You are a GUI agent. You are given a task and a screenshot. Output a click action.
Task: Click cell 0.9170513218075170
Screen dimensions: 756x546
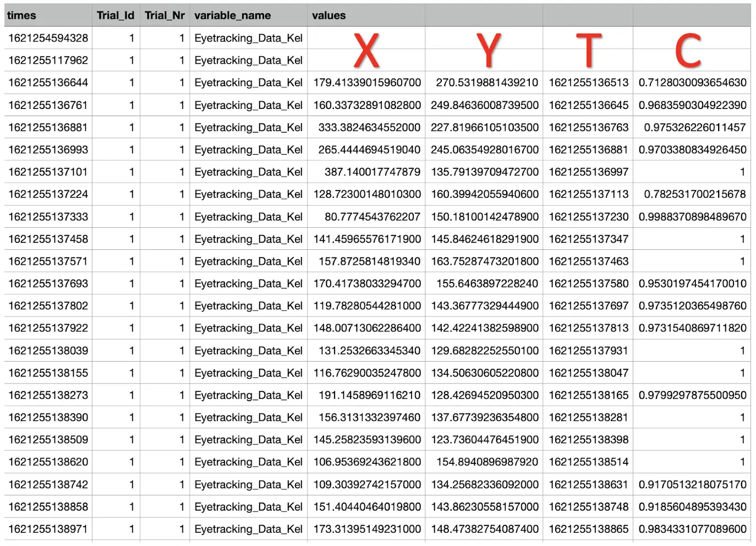click(x=692, y=484)
